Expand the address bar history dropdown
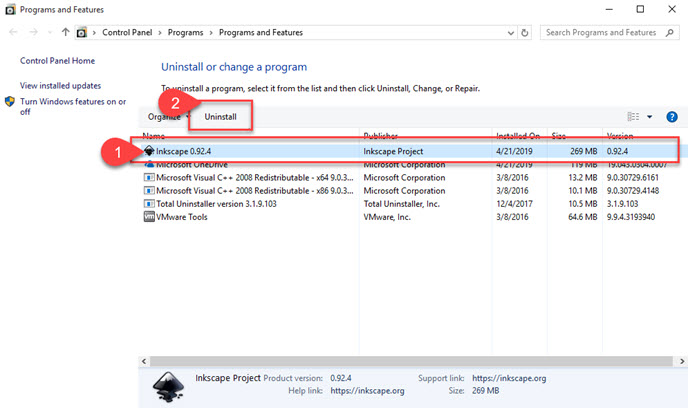This screenshot has height=408, width=688. point(510,32)
